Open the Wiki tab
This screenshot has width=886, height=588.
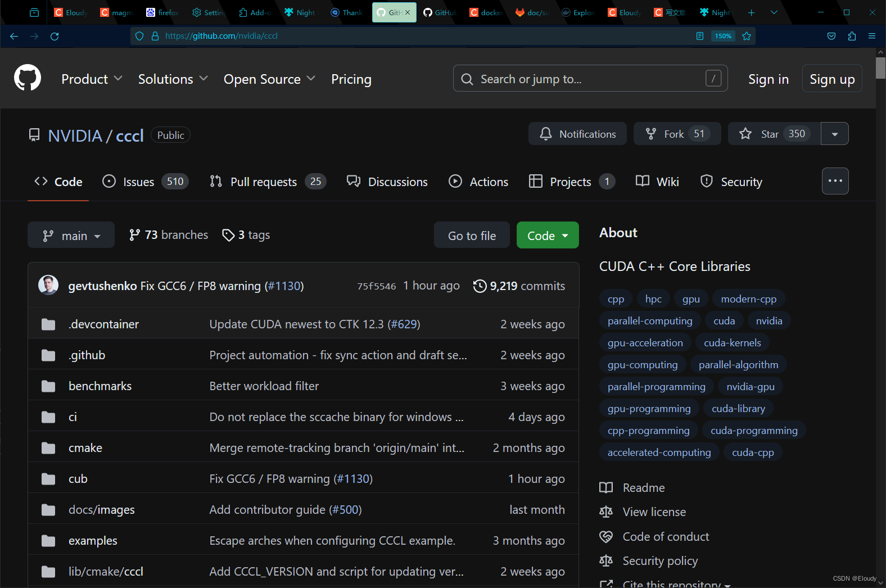(657, 182)
